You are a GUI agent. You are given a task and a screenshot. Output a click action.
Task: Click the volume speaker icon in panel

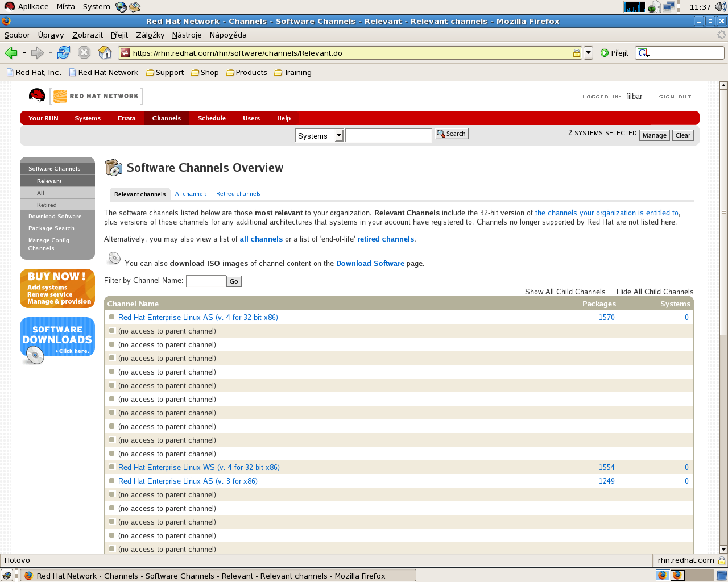click(720, 7)
